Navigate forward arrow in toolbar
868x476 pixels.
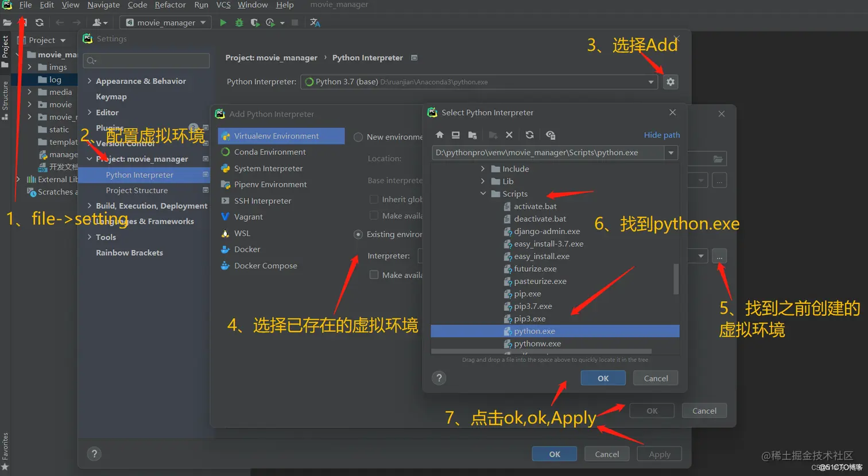pos(76,22)
